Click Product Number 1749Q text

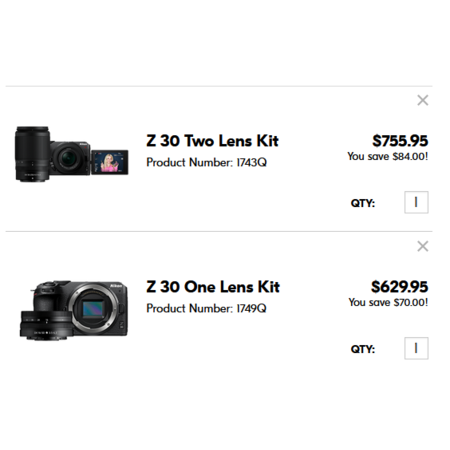click(x=207, y=308)
